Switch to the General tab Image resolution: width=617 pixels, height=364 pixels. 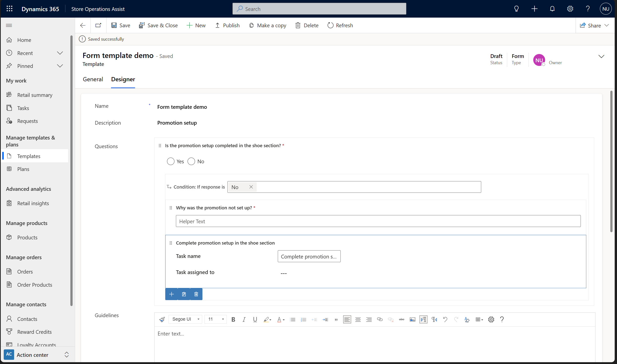click(93, 79)
